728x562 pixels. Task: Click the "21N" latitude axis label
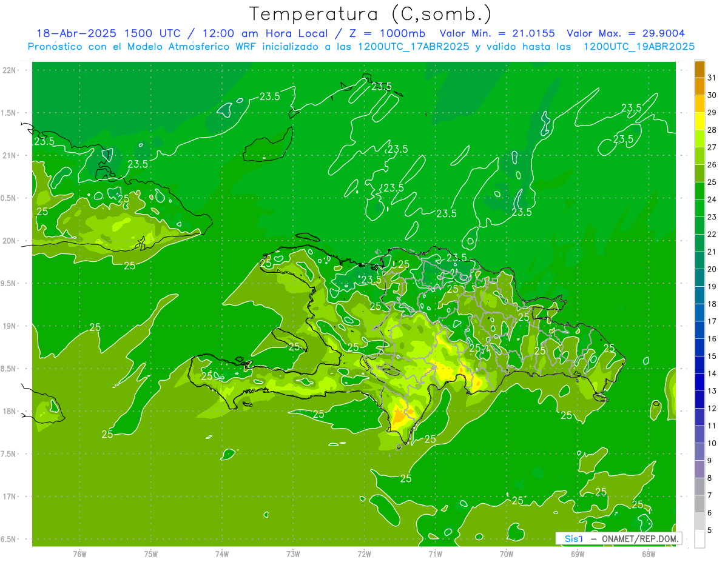point(8,155)
